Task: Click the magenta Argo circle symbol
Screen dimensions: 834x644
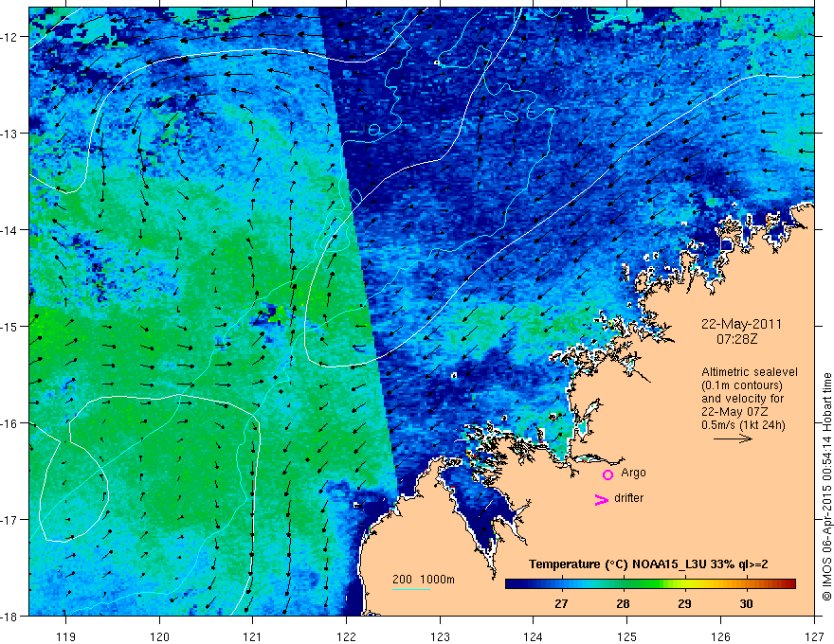Action: (x=607, y=474)
